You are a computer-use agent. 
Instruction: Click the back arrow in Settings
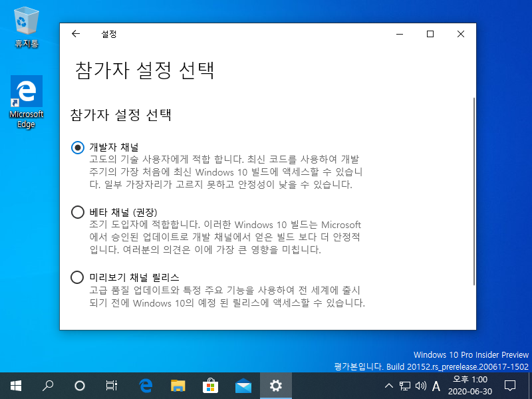tap(75, 33)
